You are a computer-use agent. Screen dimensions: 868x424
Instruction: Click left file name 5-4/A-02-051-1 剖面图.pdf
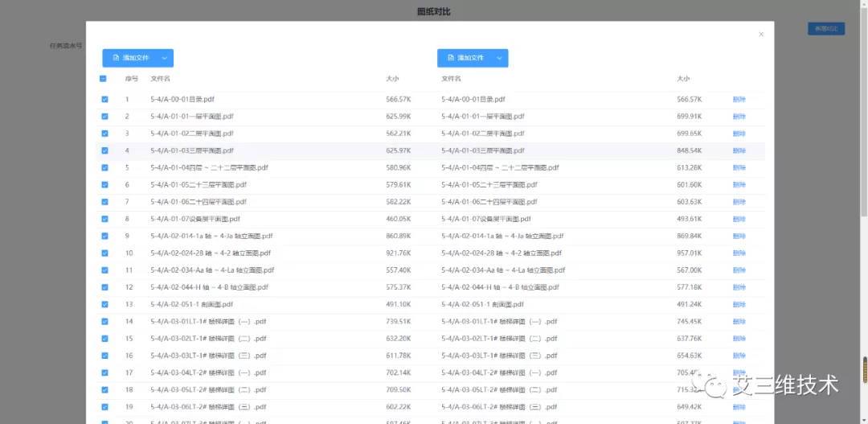(x=192, y=304)
